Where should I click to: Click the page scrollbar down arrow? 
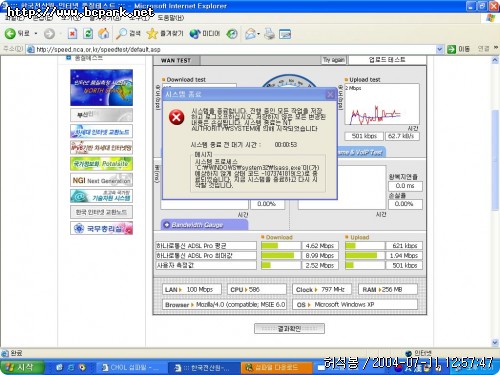click(x=495, y=342)
